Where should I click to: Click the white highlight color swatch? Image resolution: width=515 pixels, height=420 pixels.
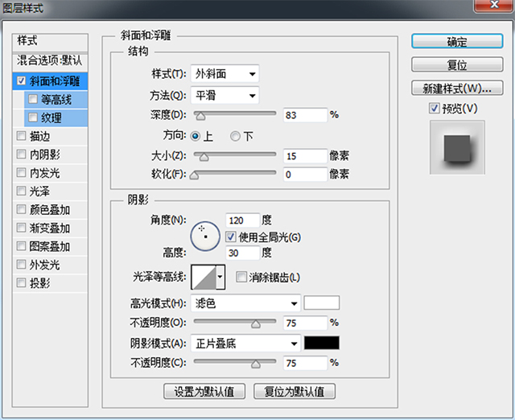[322, 303]
